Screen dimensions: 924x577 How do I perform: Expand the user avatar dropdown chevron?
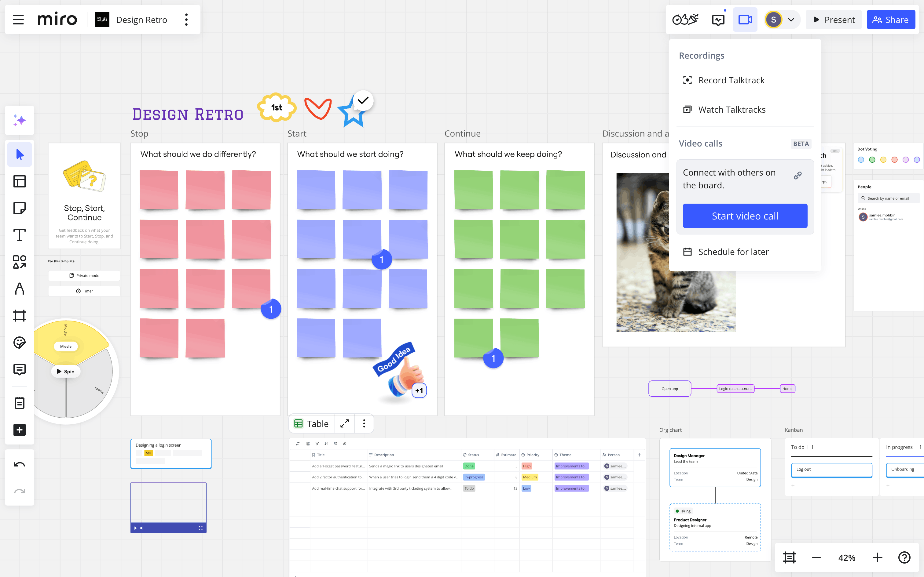791,20
